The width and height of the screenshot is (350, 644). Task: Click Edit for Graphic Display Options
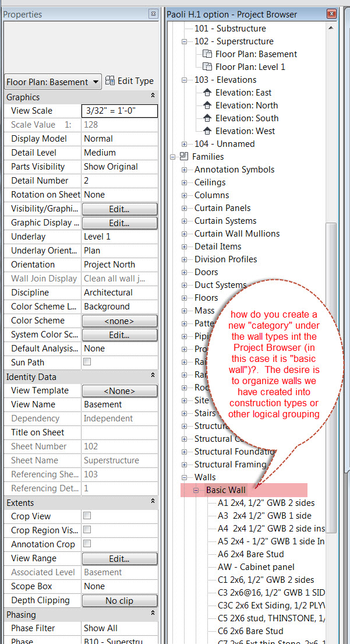119,223
